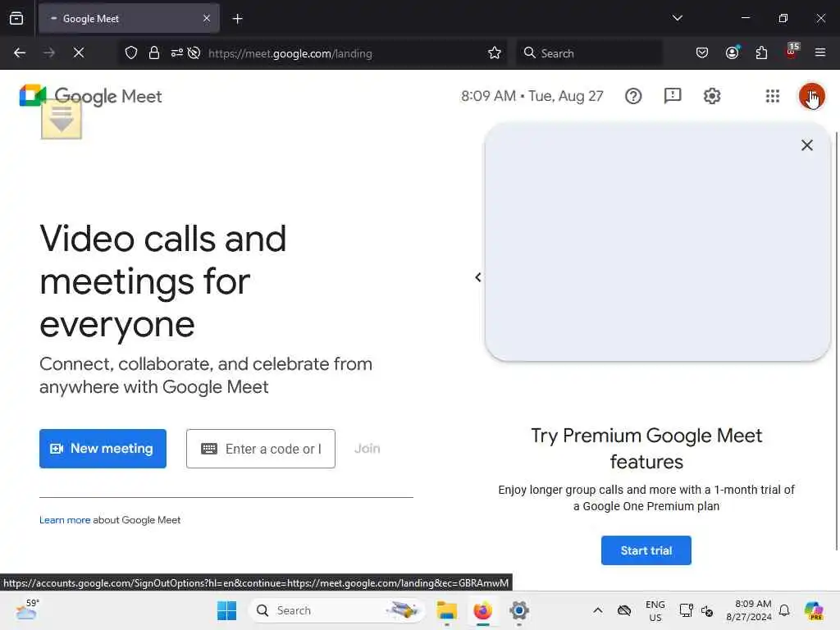The image size is (840, 630).
Task: Show hidden system tray icons
Action: tap(598, 610)
